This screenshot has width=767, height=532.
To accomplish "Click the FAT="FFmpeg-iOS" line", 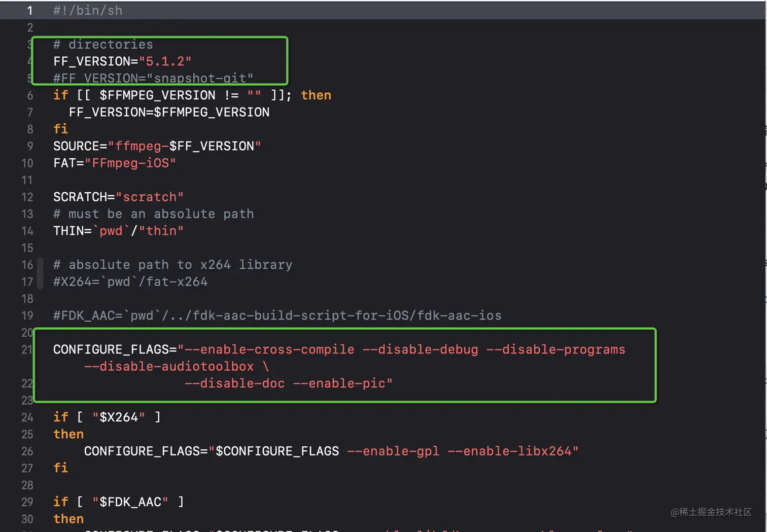I will click(115, 163).
